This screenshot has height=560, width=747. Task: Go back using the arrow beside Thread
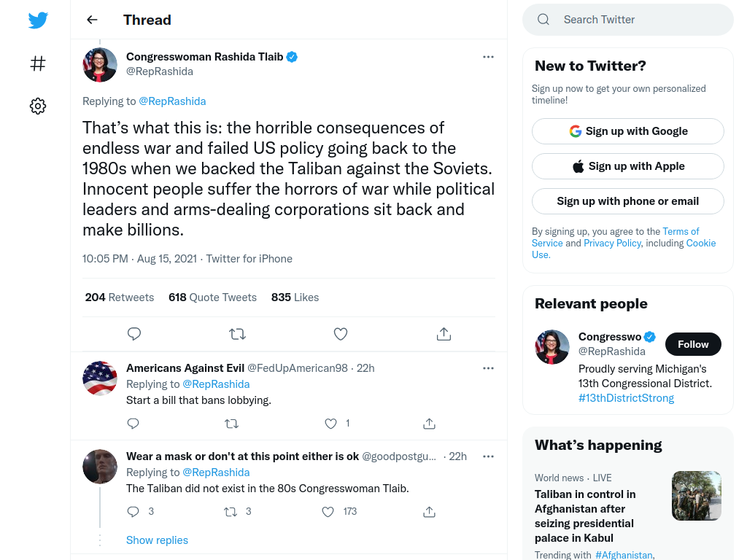pyautogui.click(x=92, y=20)
